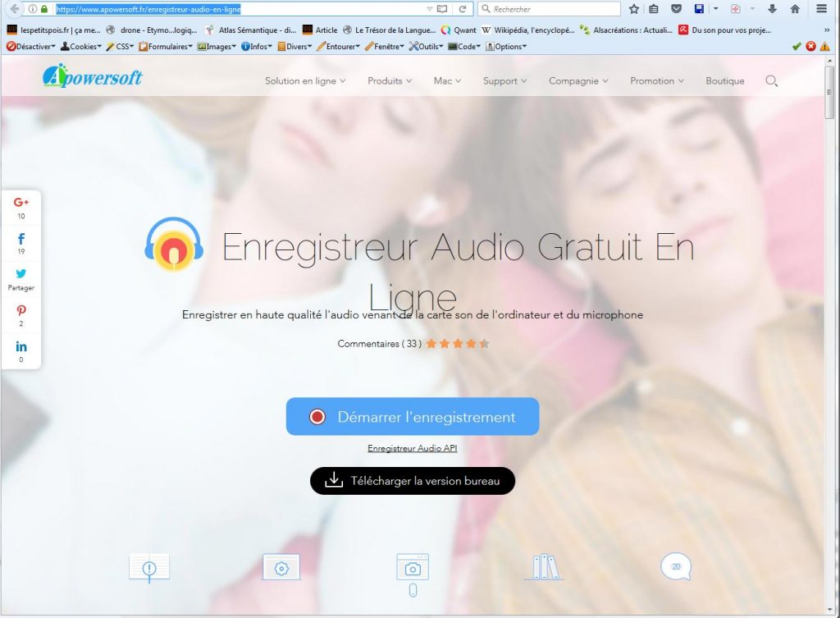This screenshot has height=618, width=840.
Task: Open the Fenêtre developer menu
Action: (385, 46)
